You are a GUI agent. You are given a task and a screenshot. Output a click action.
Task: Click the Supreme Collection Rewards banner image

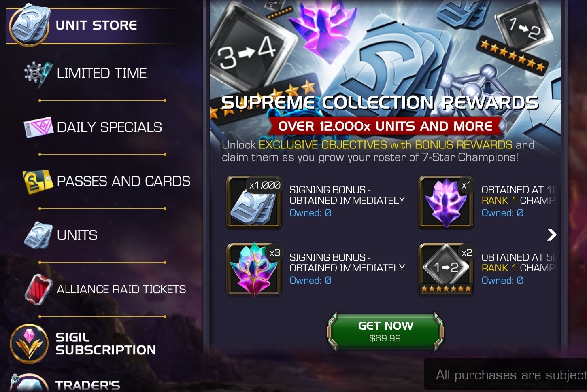pyautogui.click(x=385, y=68)
